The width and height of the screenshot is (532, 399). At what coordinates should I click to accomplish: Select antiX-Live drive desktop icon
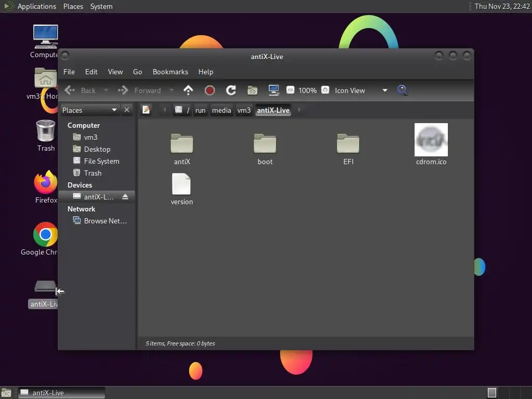click(44, 294)
